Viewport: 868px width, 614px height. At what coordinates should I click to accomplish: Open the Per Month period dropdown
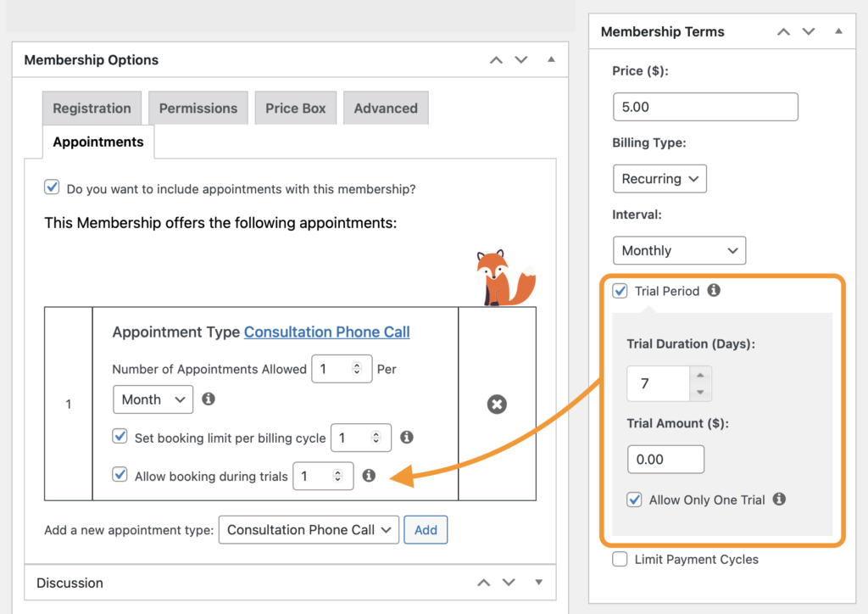click(153, 399)
